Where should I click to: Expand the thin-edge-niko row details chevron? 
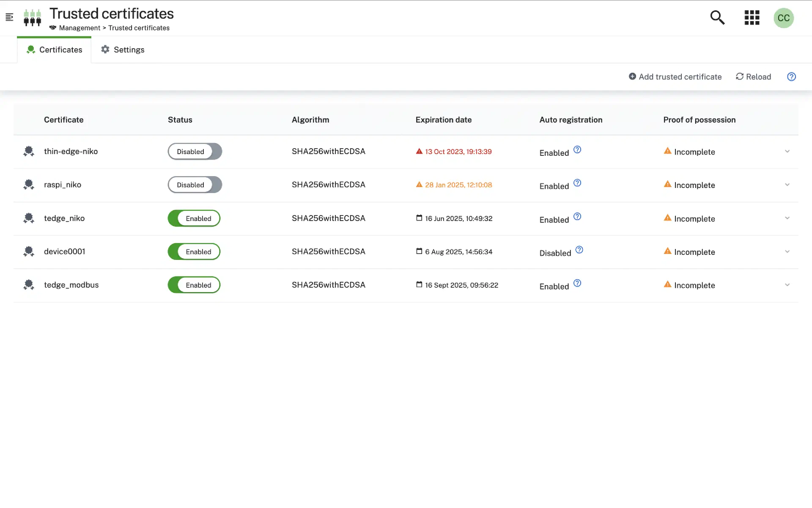tap(787, 152)
